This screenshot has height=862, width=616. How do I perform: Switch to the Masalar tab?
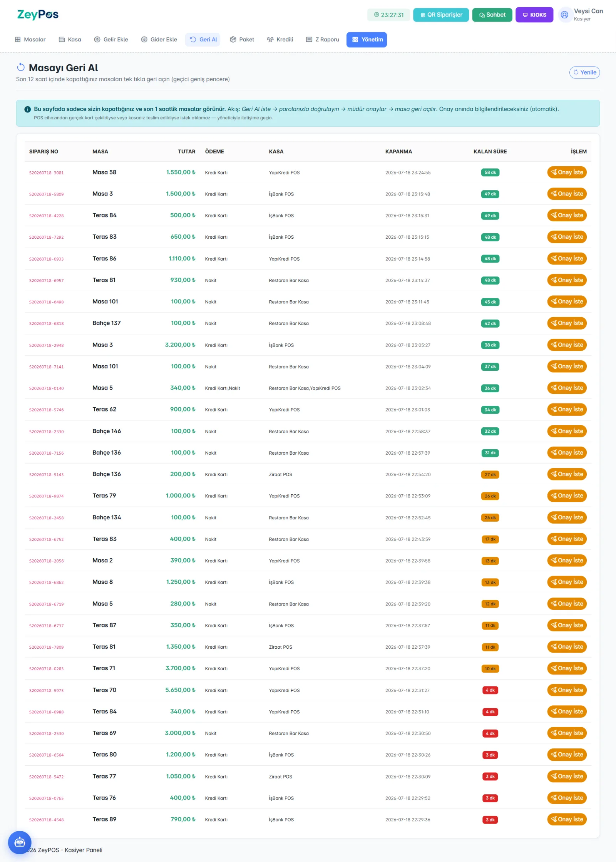pyautogui.click(x=30, y=40)
